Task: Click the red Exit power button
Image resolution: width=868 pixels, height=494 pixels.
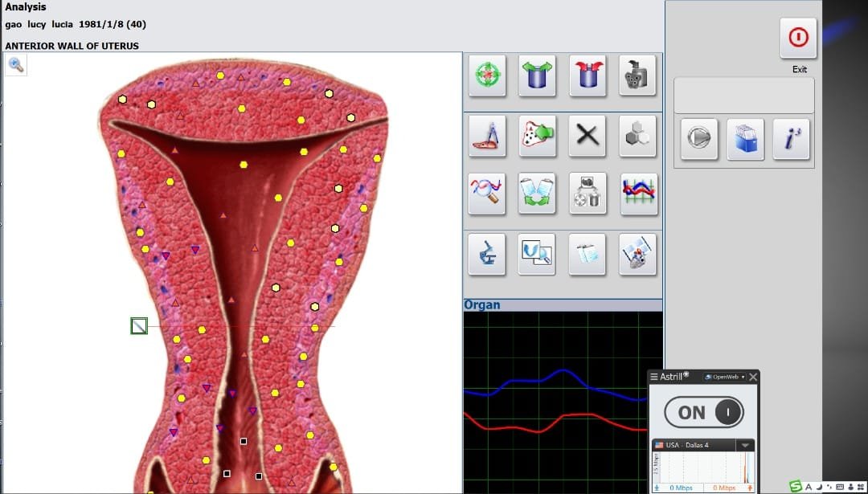Action: 798,38
